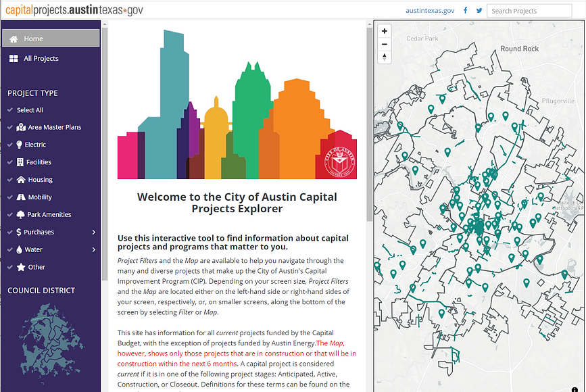This screenshot has width=586, height=392.
Task: Click the content panel scrollbar thumb
Action: (369, 123)
